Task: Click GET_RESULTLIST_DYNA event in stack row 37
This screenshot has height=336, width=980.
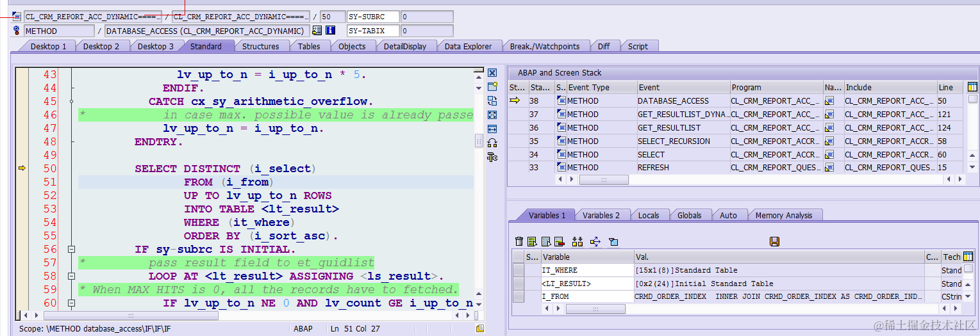Action: (683, 114)
